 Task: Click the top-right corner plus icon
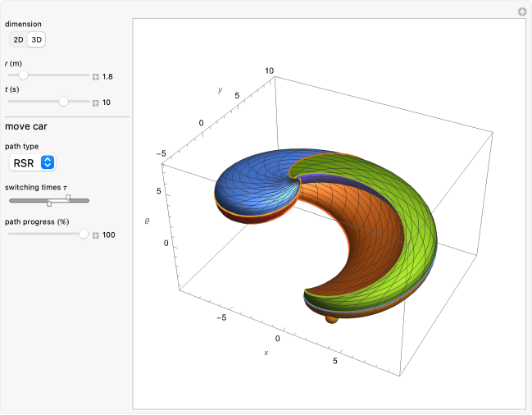click(521, 11)
